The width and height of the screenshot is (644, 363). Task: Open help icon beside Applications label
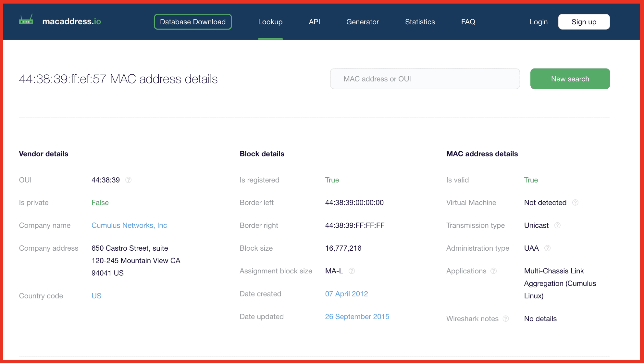(x=494, y=271)
